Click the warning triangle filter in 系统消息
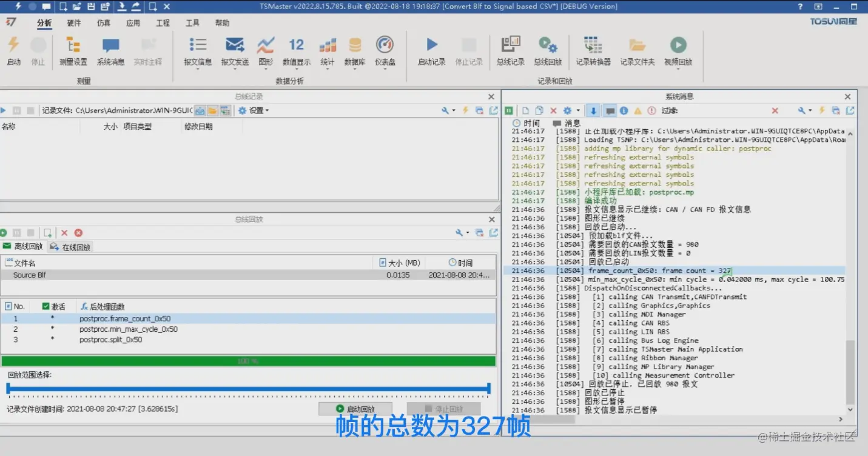This screenshot has height=456, width=868. pyautogui.click(x=638, y=111)
